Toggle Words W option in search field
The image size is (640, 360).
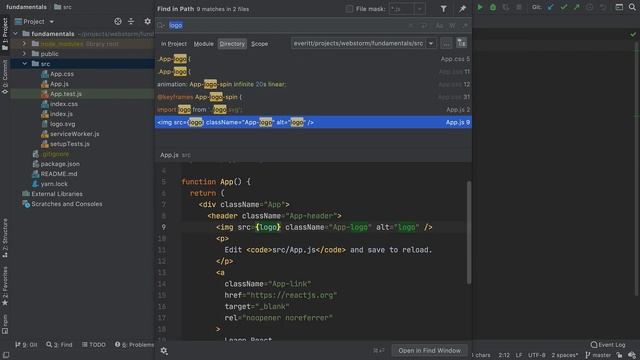[x=452, y=25]
